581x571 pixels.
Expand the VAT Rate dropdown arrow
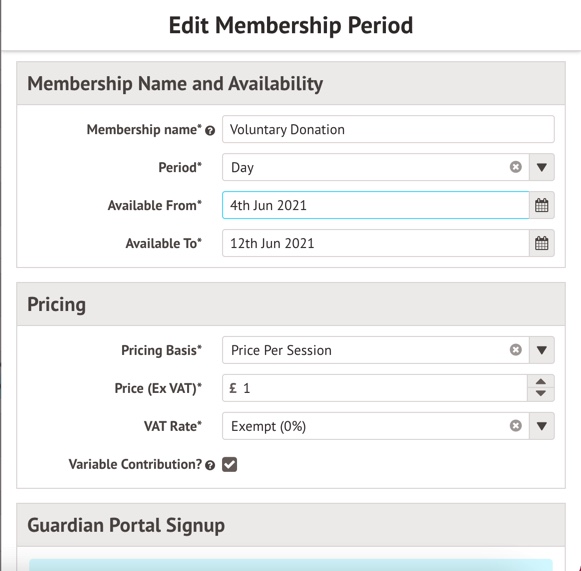tap(542, 426)
